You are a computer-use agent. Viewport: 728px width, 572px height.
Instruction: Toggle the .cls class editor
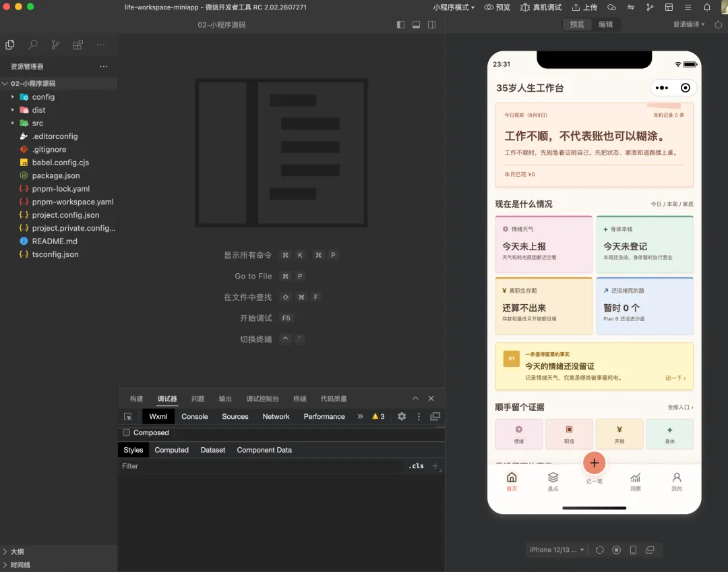[x=416, y=465]
